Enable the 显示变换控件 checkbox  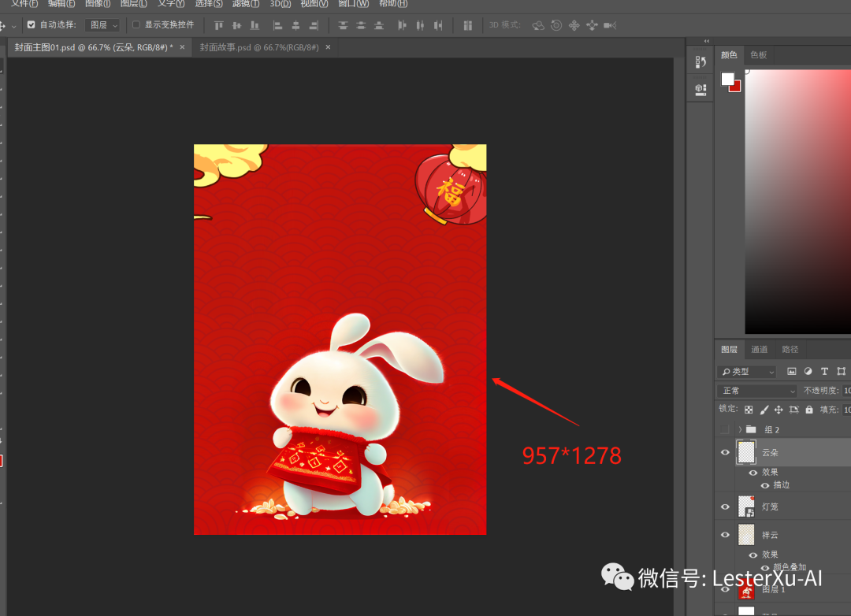click(x=136, y=25)
